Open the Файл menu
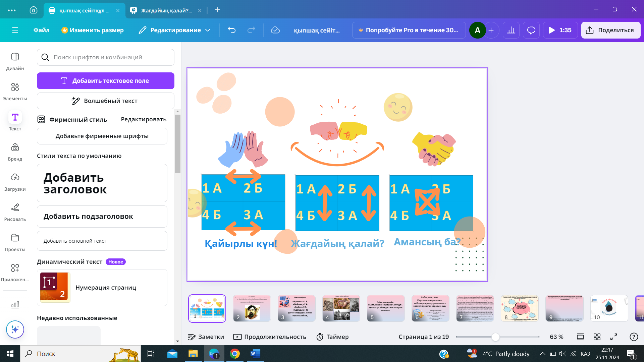Screen dimensions: 644x362 point(41,30)
